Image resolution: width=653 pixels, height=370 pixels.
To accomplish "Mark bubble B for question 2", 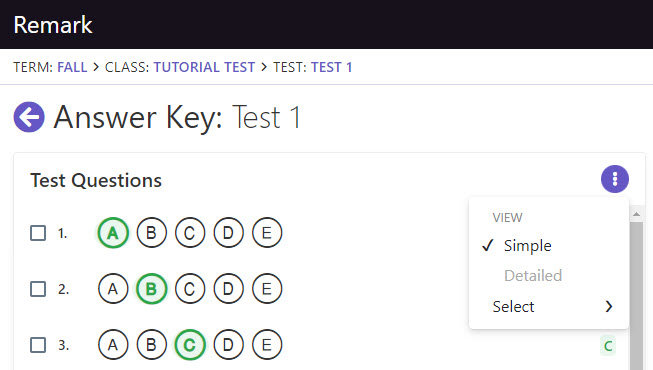I will click(152, 288).
